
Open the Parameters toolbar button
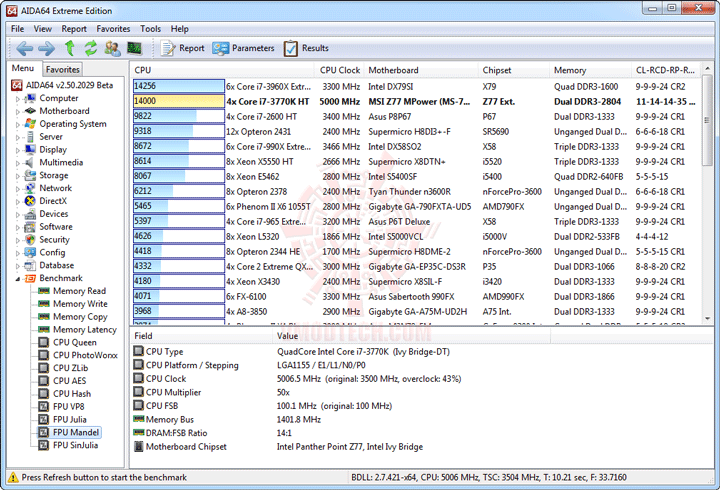click(243, 48)
